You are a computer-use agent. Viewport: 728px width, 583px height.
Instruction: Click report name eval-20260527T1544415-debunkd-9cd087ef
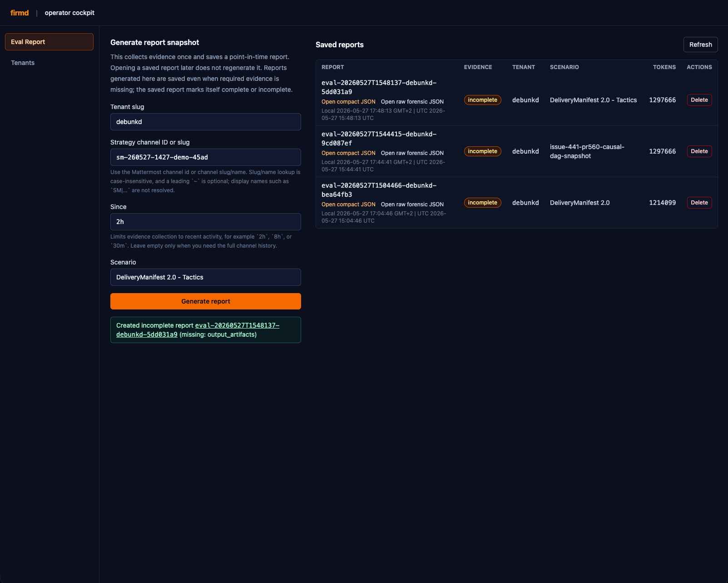point(379,139)
